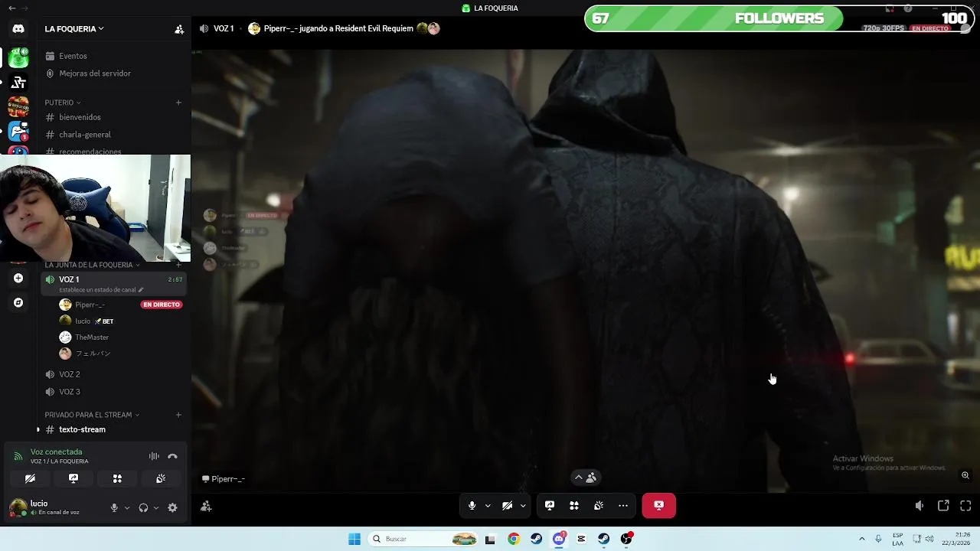Open the texto-stream channel
This screenshot has height=551, width=980.
[115, 429]
